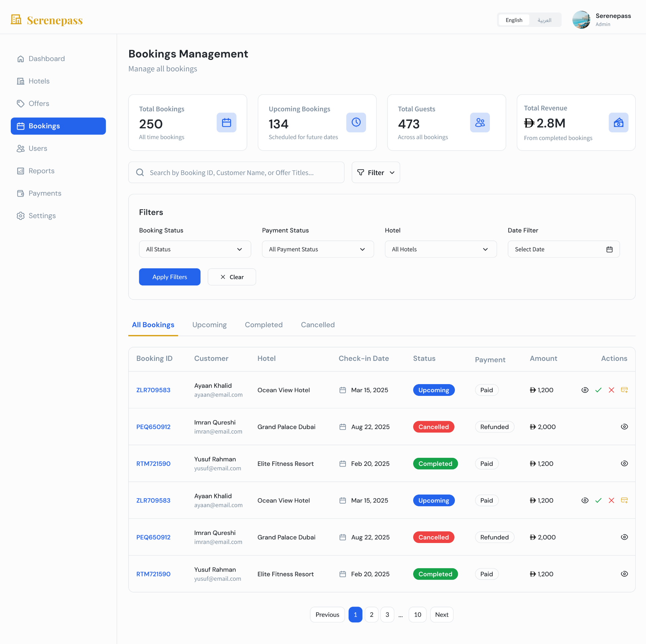Click the search magnifier icon
The height and width of the screenshot is (644, 646).
point(140,172)
